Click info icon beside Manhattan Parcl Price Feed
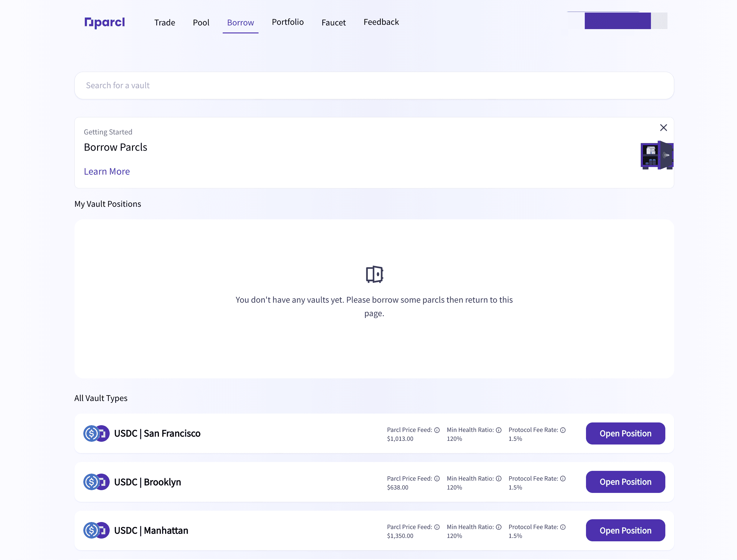The image size is (737, 560). 437,527
